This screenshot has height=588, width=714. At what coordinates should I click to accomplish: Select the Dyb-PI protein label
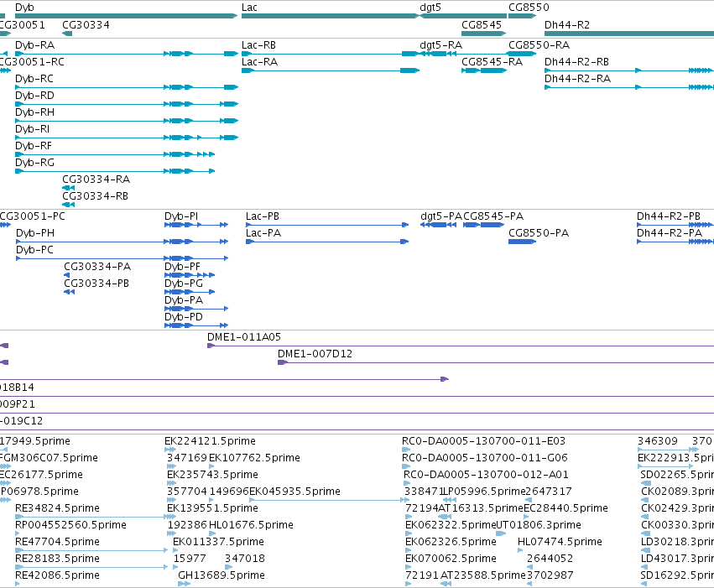click(x=181, y=216)
